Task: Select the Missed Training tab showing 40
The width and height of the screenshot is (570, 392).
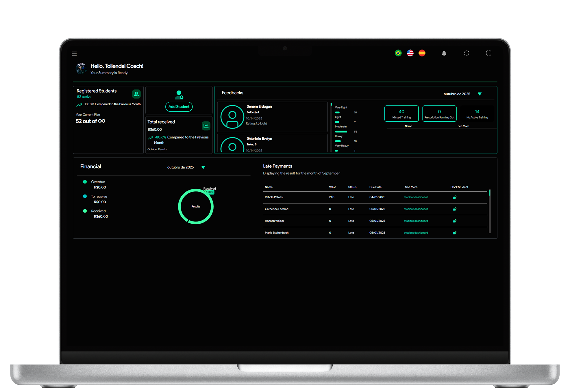Action: point(401,114)
